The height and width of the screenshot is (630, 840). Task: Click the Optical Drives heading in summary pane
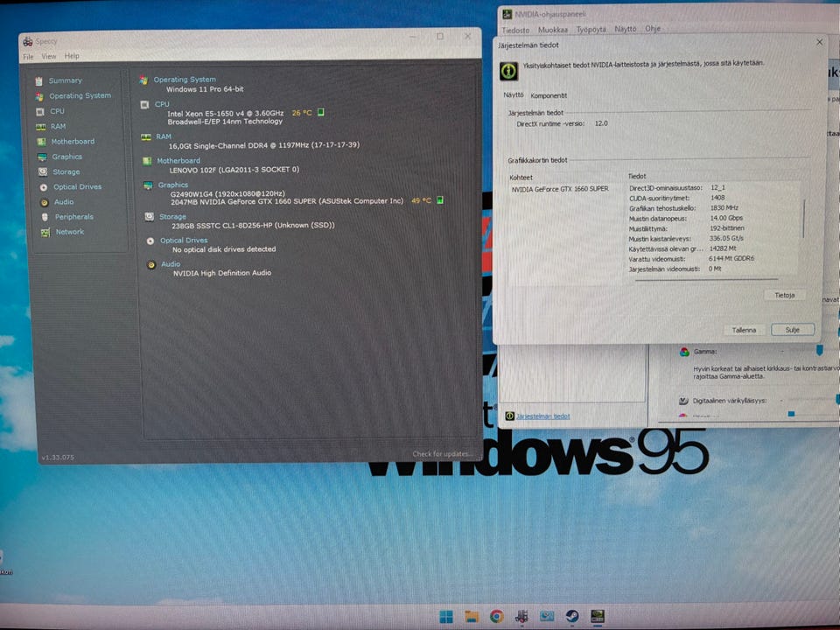pos(184,241)
